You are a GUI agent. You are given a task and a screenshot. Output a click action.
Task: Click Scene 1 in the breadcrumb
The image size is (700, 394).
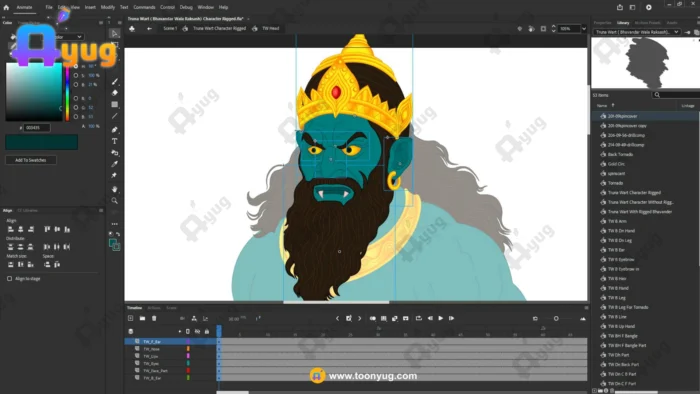tap(170, 29)
